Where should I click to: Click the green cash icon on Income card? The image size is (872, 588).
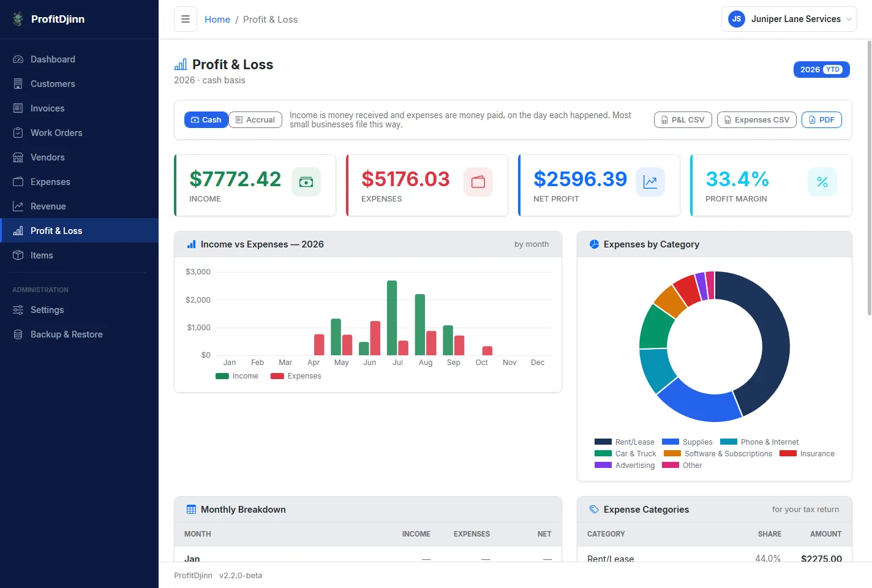click(306, 182)
